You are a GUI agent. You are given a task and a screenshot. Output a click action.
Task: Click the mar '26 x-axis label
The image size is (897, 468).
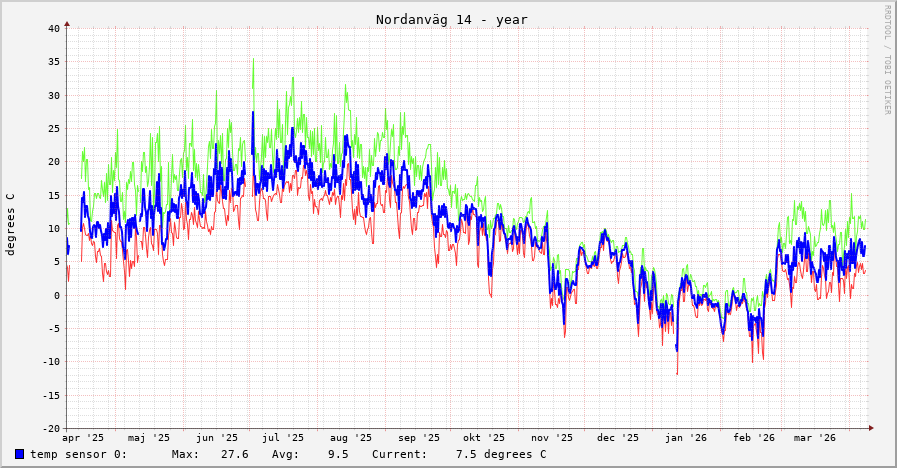(815, 438)
